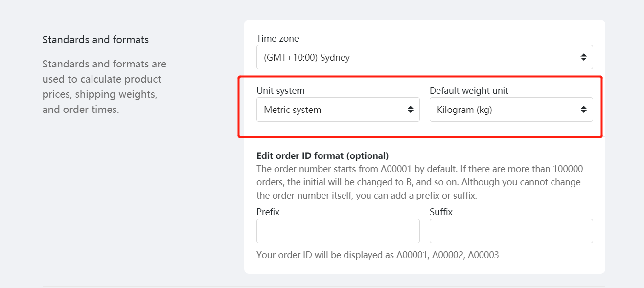Click the "Time zone" field label
Image resolution: width=644 pixels, height=288 pixels.
pos(277,38)
